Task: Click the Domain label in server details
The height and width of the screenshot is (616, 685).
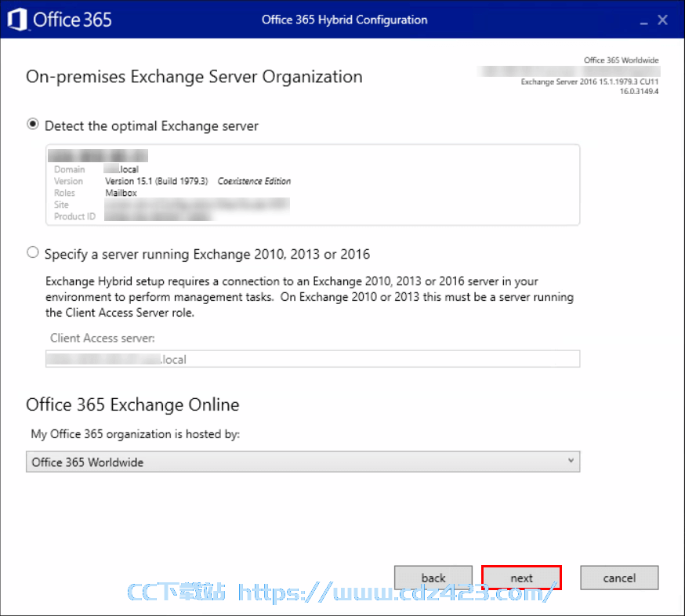Action: click(x=70, y=169)
